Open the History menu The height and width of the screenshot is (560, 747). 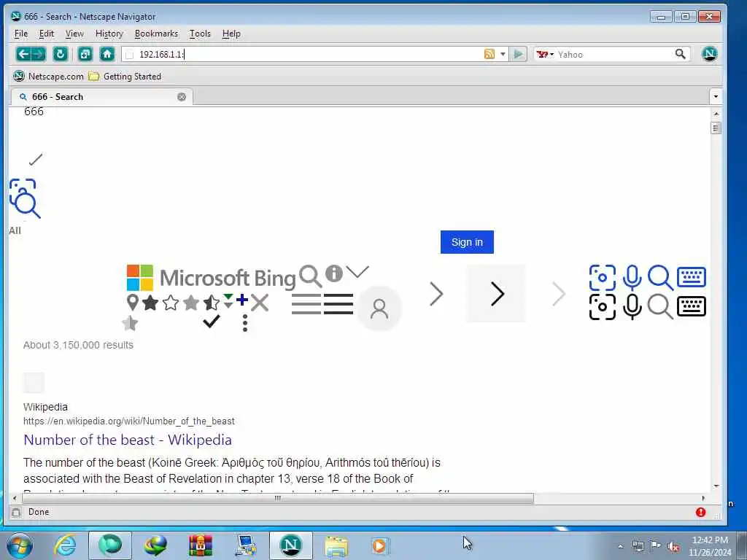[109, 34]
